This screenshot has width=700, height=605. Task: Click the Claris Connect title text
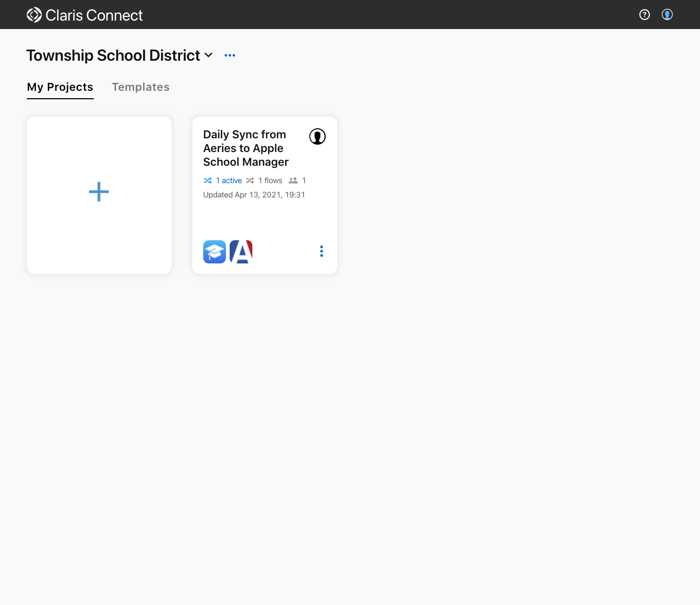(95, 15)
